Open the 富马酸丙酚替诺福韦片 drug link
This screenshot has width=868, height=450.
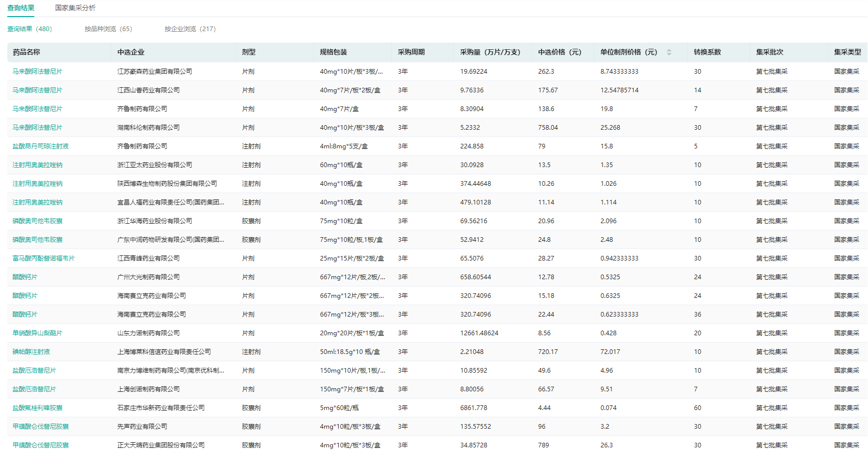click(x=44, y=258)
